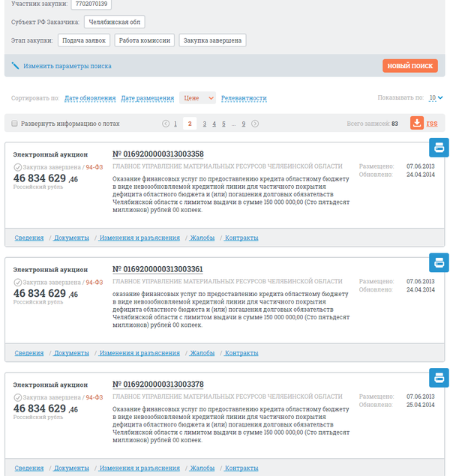Open the Цене sort dropdown
450x476 pixels.
pyautogui.click(x=198, y=97)
